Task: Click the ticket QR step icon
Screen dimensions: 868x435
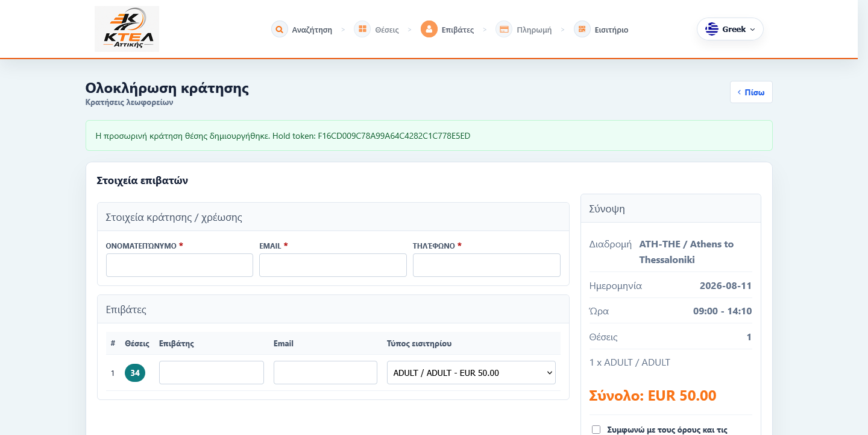Action: [582, 29]
